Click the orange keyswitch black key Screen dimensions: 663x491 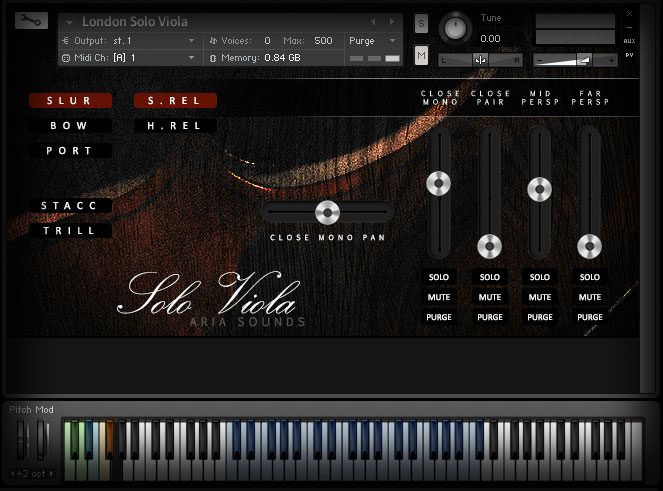[x=110, y=440]
